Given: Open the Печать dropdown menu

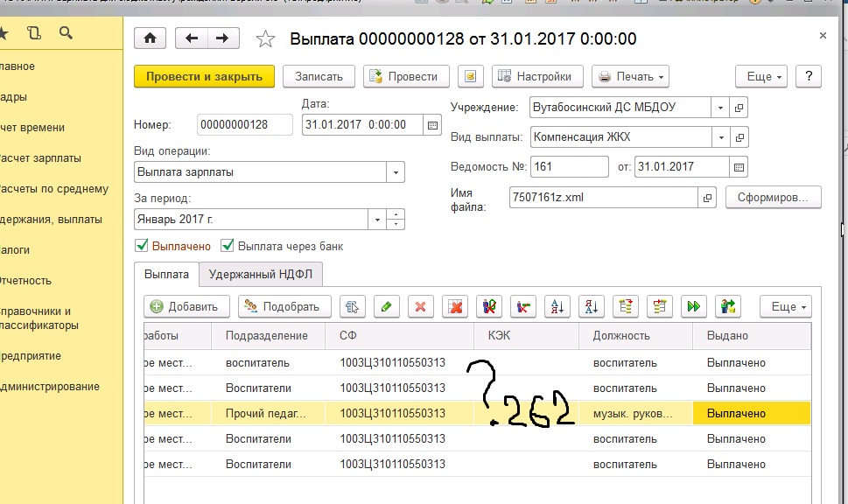Looking at the screenshot, I should (630, 76).
